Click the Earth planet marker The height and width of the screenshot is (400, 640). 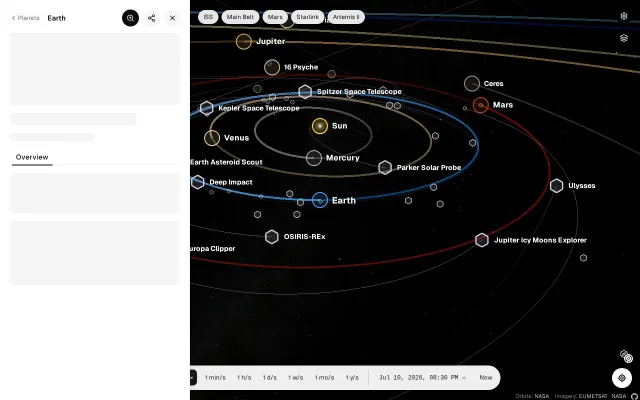pyautogui.click(x=320, y=200)
